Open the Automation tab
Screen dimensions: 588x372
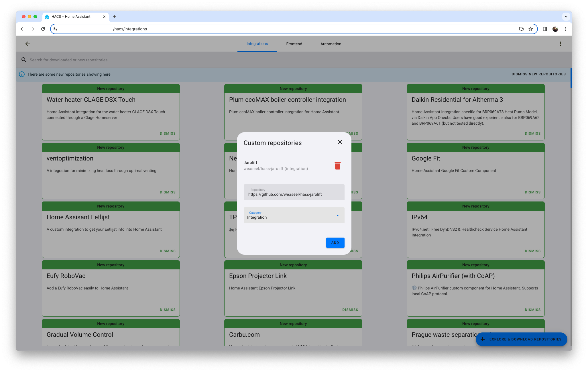pyautogui.click(x=331, y=44)
